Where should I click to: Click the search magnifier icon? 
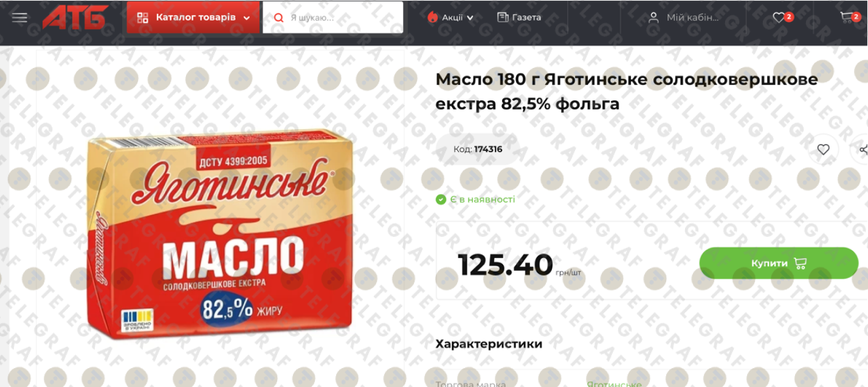tap(279, 18)
